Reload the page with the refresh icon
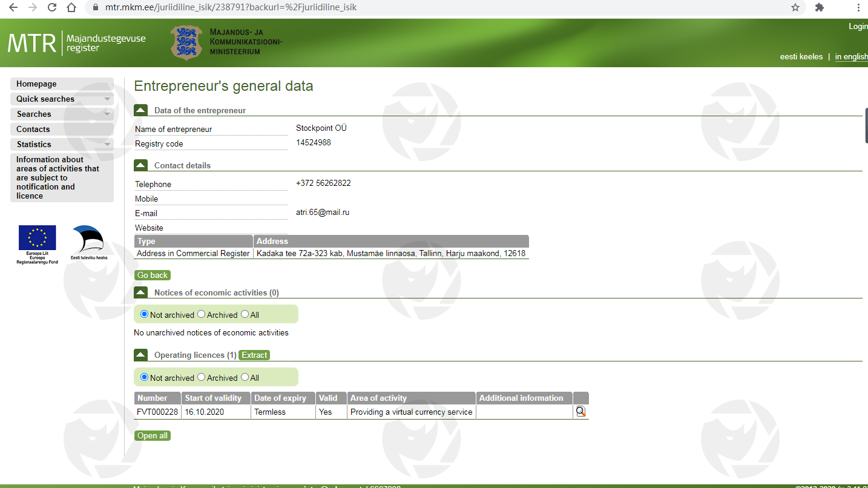The image size is (868, 488). [52, 7]
